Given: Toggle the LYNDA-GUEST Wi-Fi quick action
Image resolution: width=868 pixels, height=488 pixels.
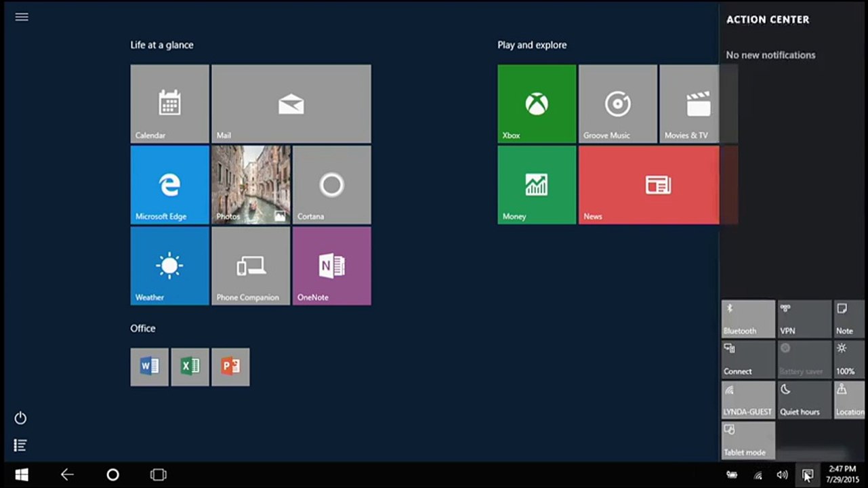Looking at the screenshot, I should [749, 400].
